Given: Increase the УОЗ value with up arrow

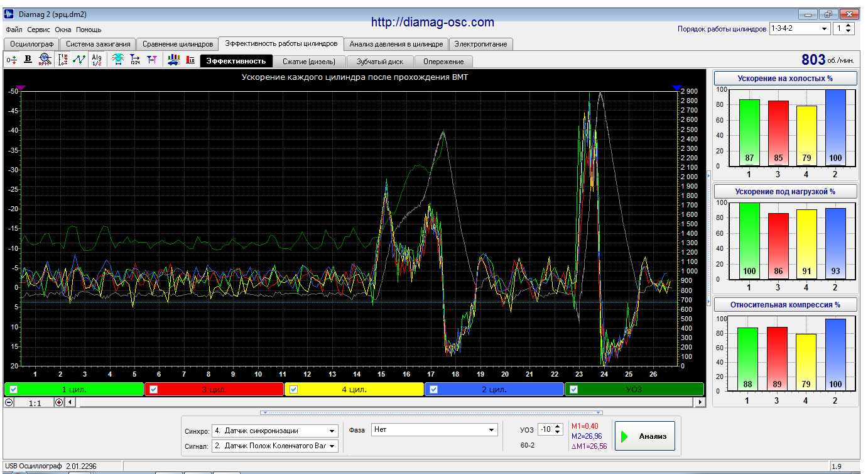Looking at the screenshot, I should pyautogui.click(x=557, y=427).
